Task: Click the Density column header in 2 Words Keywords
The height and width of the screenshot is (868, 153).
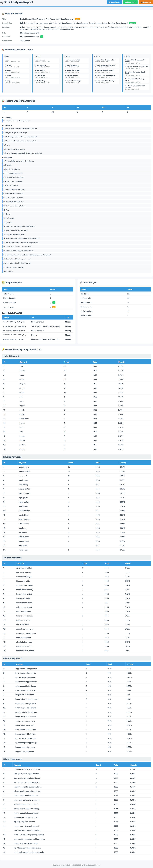Action: point(123,463)
